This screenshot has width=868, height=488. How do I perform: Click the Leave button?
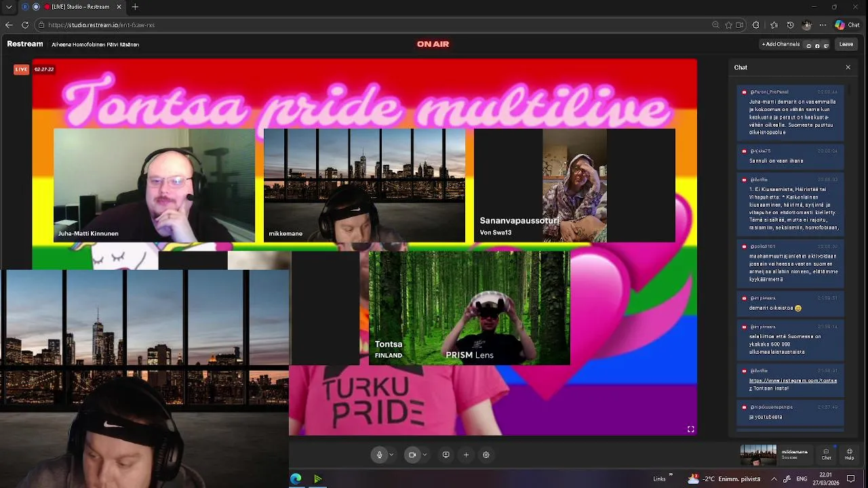[846, 44]
